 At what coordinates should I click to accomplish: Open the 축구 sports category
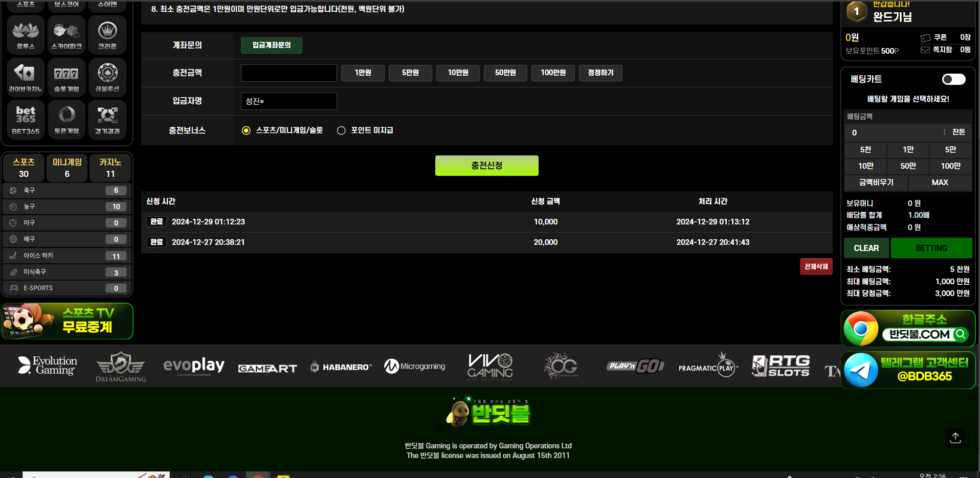click(67, 190)
